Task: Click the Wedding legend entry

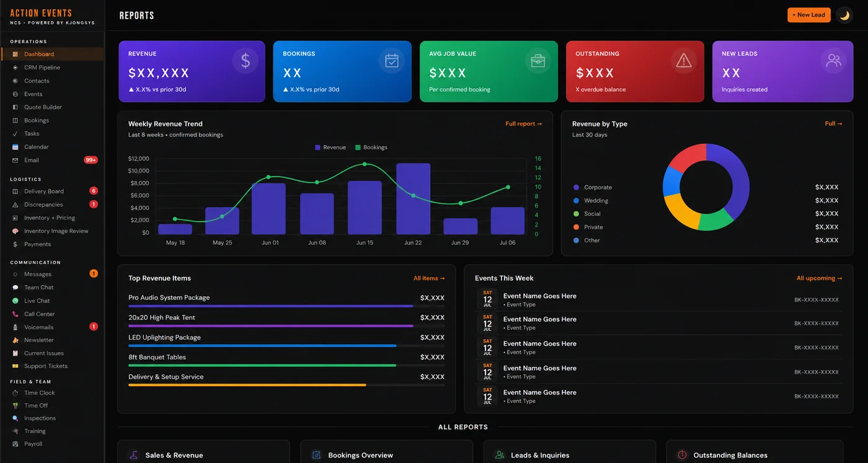Action: 591,201
